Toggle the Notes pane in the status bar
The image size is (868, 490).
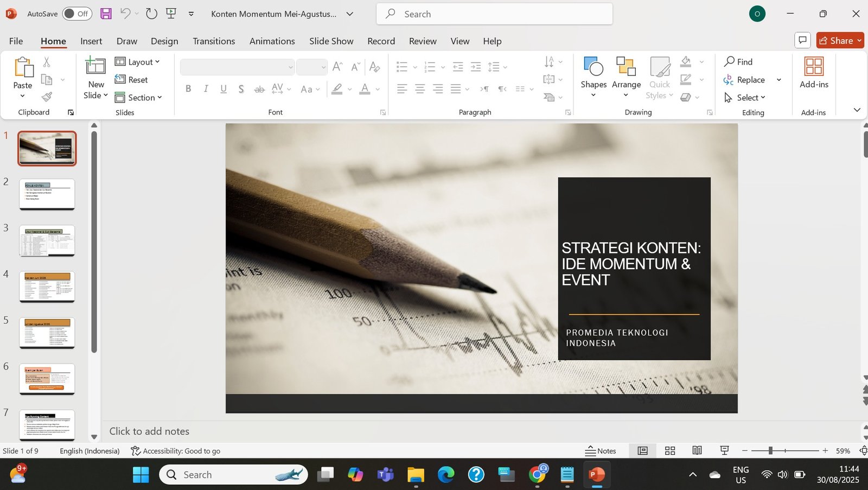pyautogui.click(x=601, y=450)
